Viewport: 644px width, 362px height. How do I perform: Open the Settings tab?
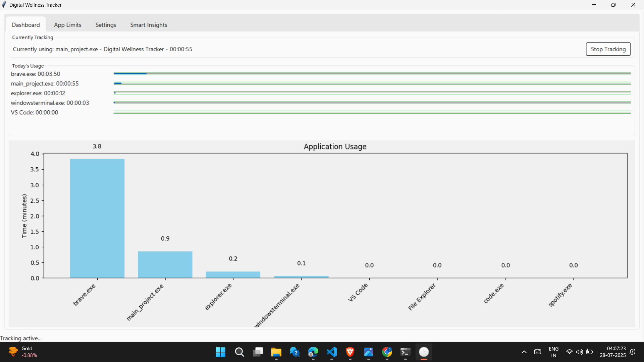click(106, 25)
